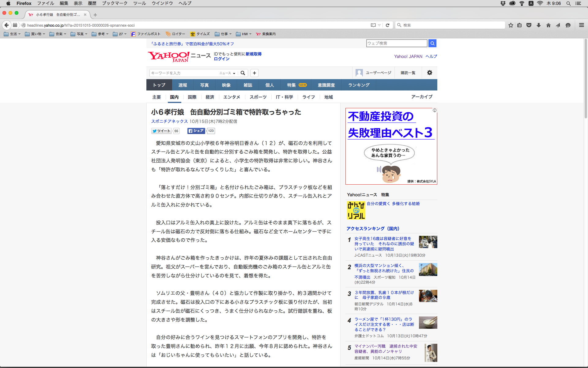Click the bookmark star icon in toolbar
This screenshot has height=368, width=588.
point(511,25)
